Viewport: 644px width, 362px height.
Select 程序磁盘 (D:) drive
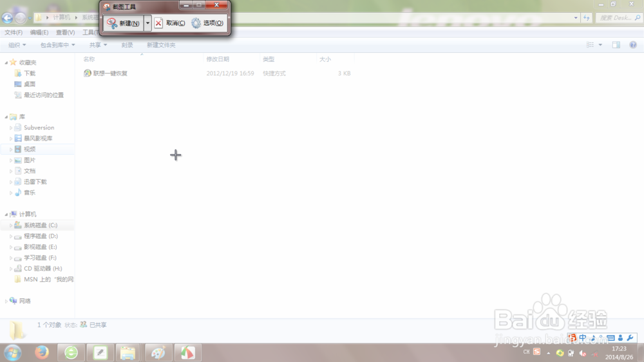click(x=41, y=236)
